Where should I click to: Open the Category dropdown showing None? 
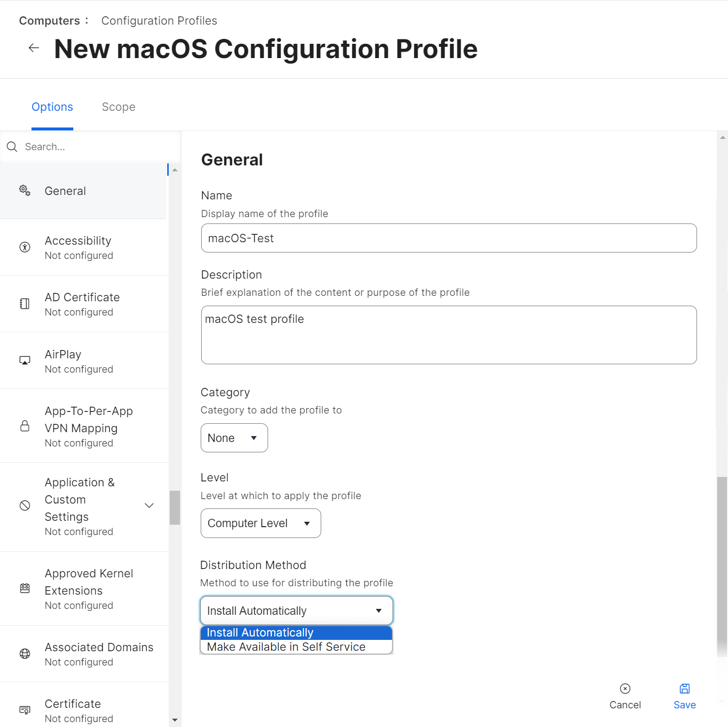[234, 438]
